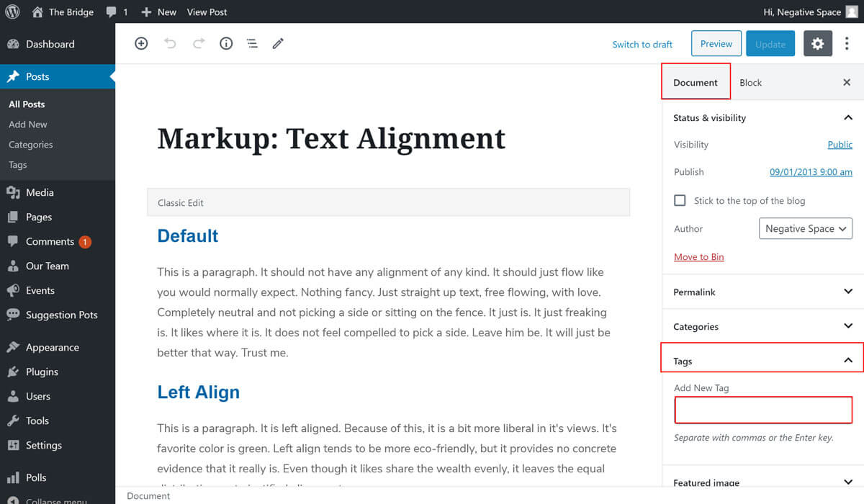This screenshot has height=504, width=864.
Task: Click the WordPress logo in admin bar
Action: 12,12
